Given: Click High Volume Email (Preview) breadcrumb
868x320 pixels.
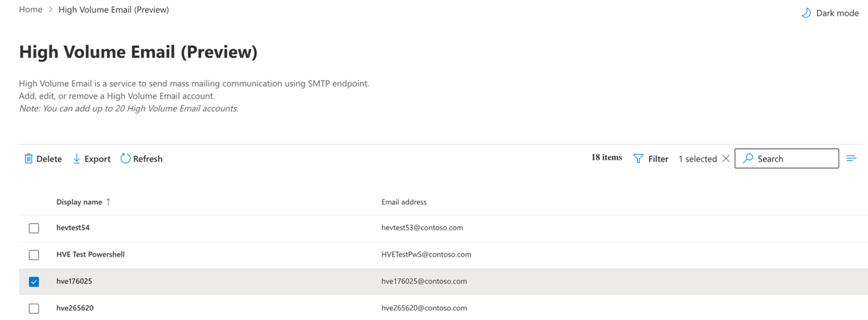Looking at the screenshot, I should point(114,10).
